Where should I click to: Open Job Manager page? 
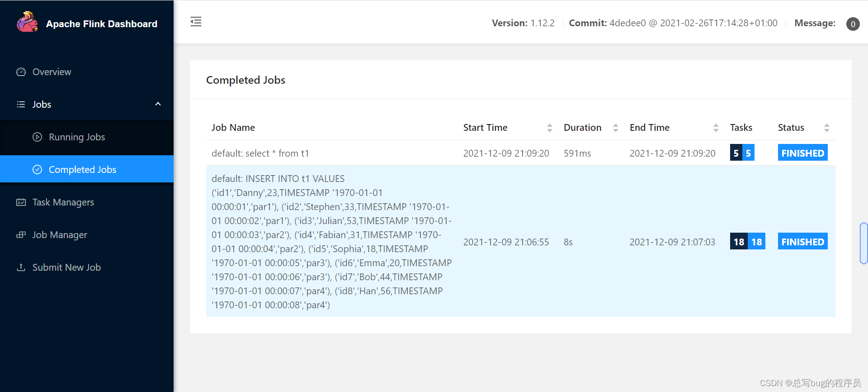coord(87,235)
